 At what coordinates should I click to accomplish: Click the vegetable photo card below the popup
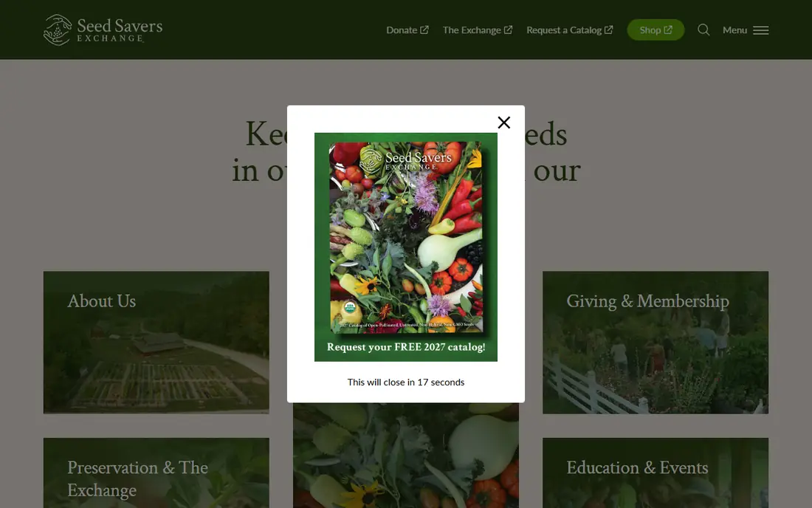tap(406, 456)
